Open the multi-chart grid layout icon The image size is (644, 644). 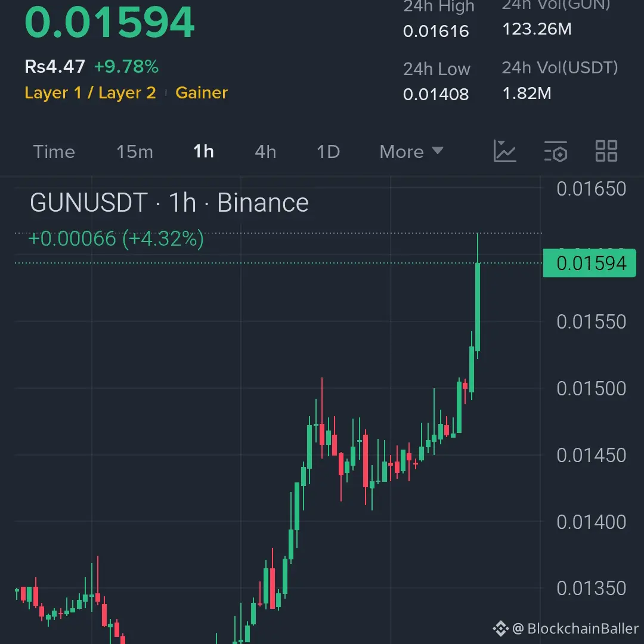(606, 151)
